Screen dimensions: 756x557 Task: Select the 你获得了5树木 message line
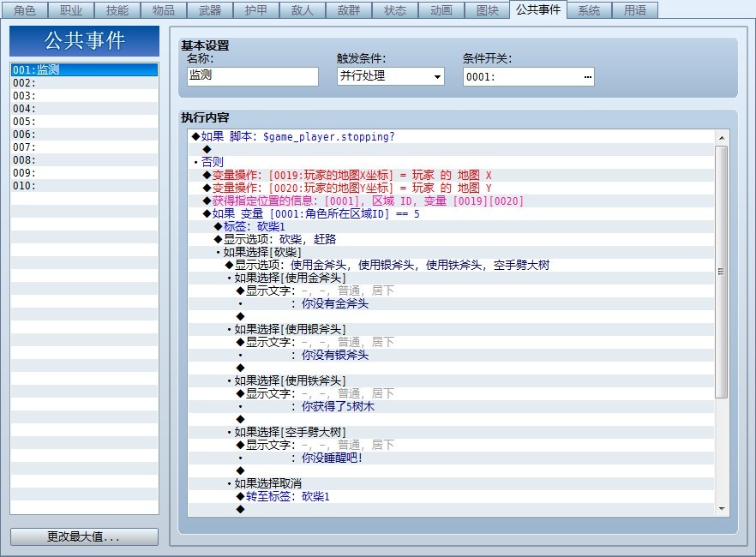coord(451,407)
